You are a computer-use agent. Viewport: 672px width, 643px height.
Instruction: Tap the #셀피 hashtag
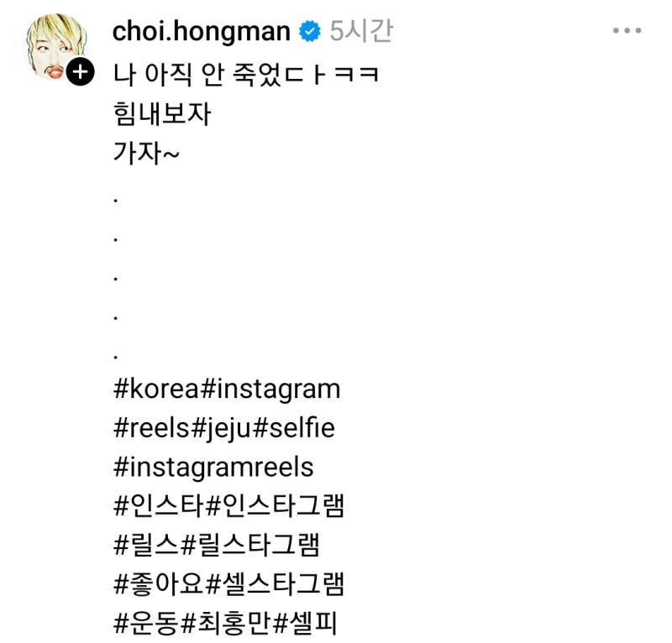tap(304, 624)
